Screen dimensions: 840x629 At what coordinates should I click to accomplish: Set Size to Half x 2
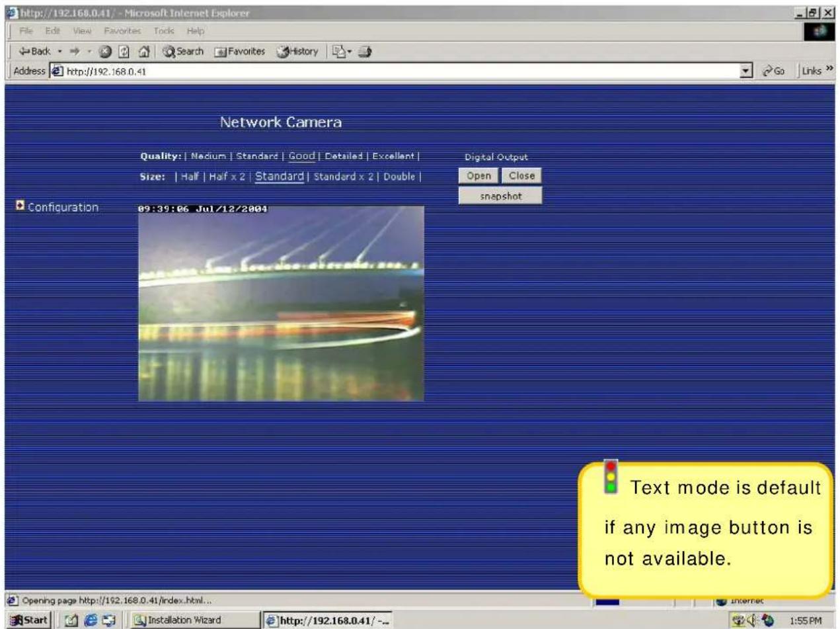(x=227, y=177)
